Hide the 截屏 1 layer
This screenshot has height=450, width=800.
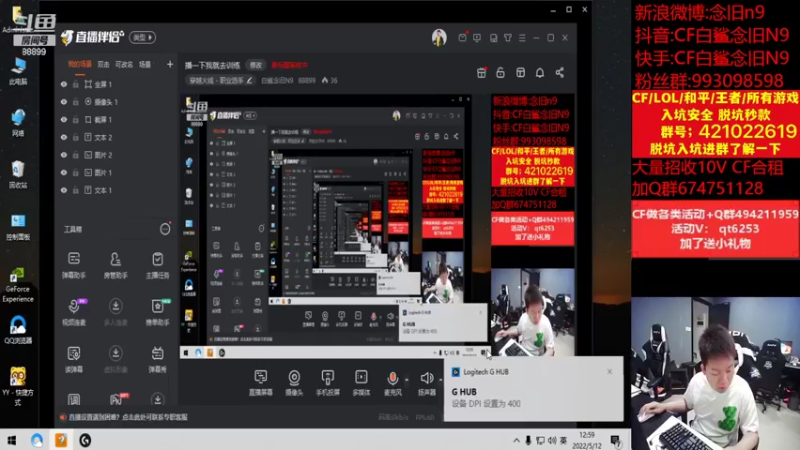[x=64, y=119]
